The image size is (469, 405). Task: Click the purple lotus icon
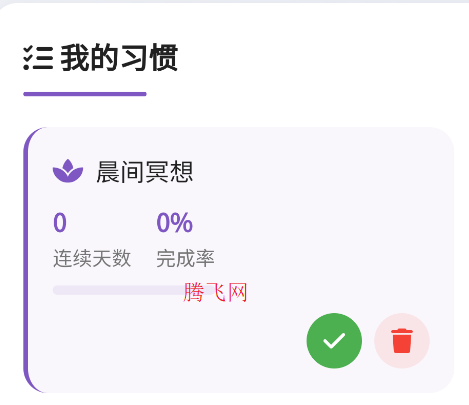[x=68, y=171]
